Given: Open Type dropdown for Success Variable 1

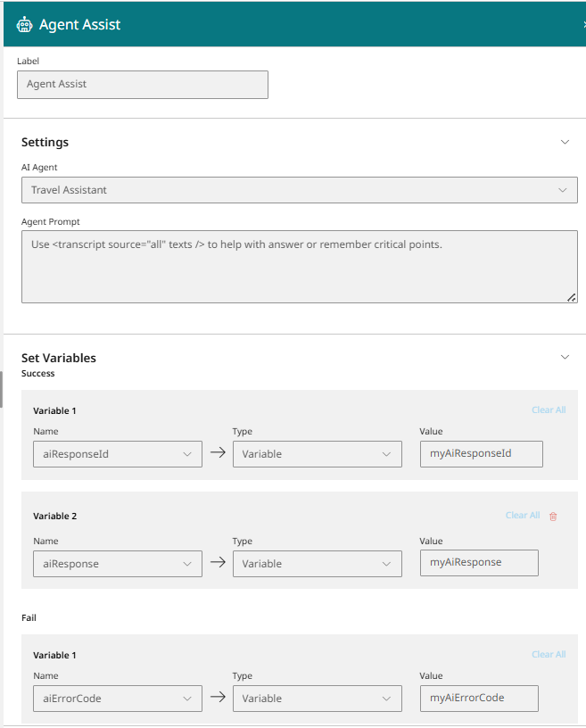Looking at the screenshot, I should click(318, 454).
